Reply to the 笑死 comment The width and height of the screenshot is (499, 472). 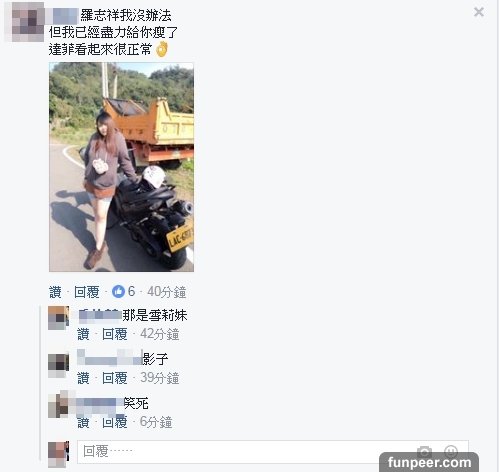tap(115, 422)
